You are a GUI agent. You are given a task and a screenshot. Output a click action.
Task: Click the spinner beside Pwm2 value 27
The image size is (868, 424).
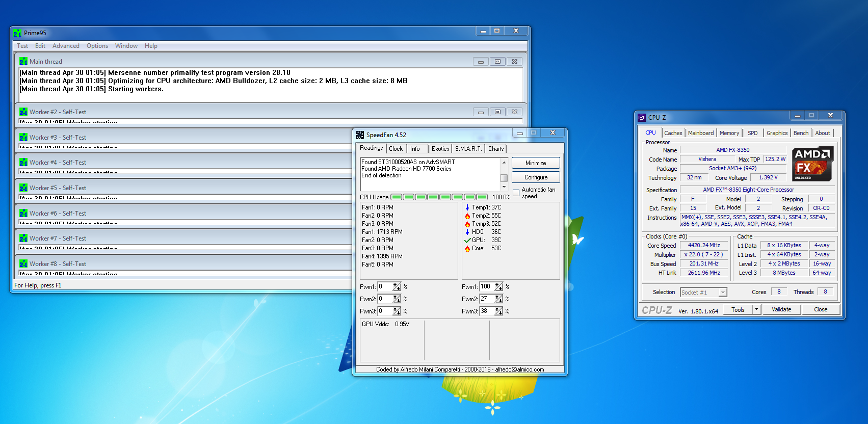coord(498,299)
